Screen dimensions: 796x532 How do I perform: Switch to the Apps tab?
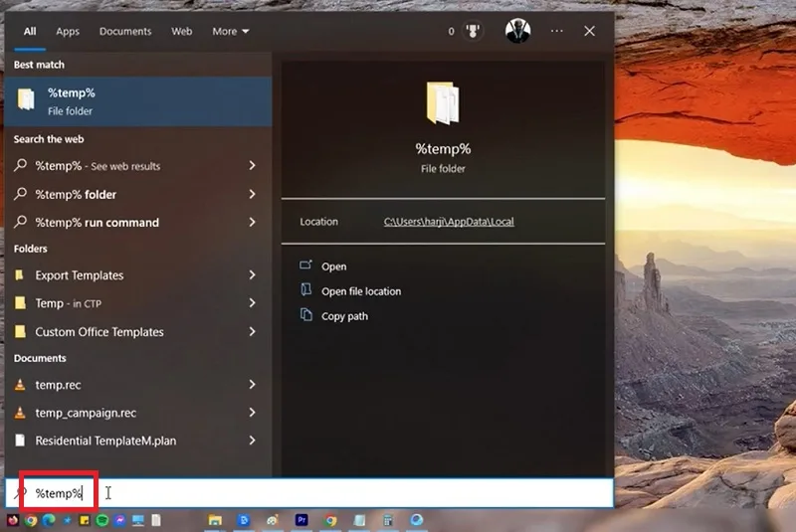coord(68,32)
